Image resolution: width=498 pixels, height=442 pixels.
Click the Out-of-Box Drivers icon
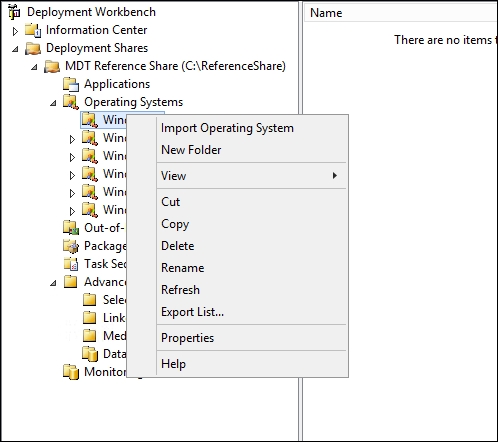[71, 228]
